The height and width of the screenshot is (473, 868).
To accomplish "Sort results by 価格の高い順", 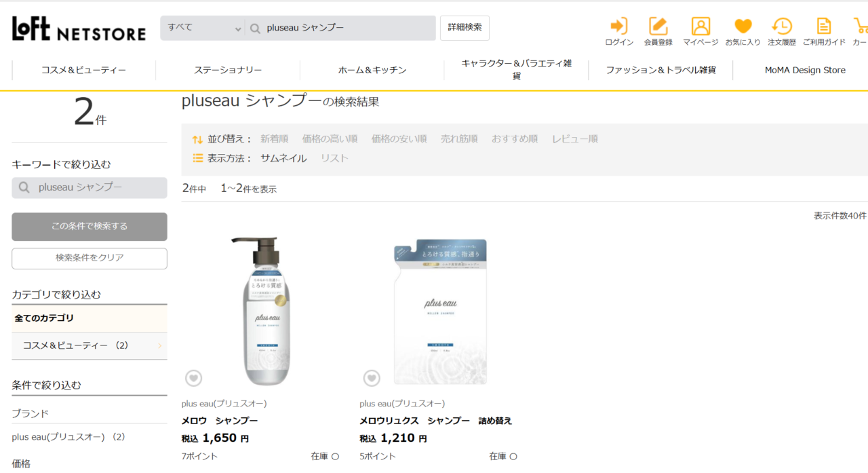I will [x=330, y=139].
